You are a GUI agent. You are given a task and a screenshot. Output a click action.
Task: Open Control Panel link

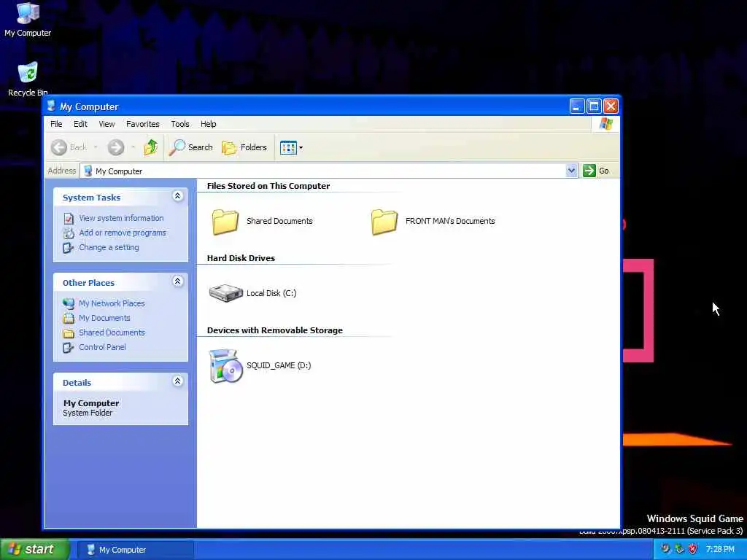click(x=102, y=347)
